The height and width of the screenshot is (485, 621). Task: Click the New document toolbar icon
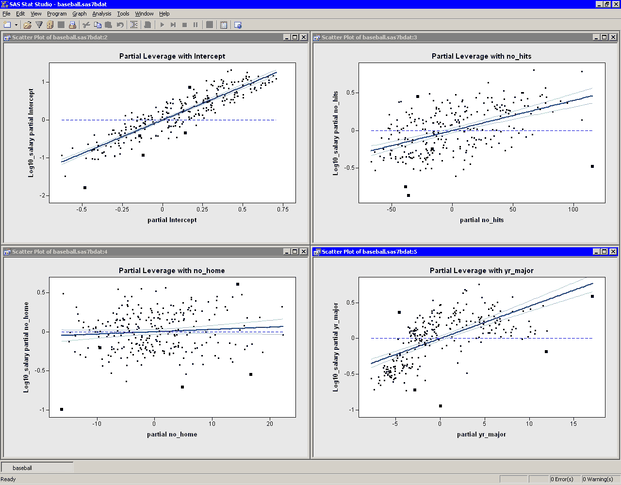coord(7,24)
